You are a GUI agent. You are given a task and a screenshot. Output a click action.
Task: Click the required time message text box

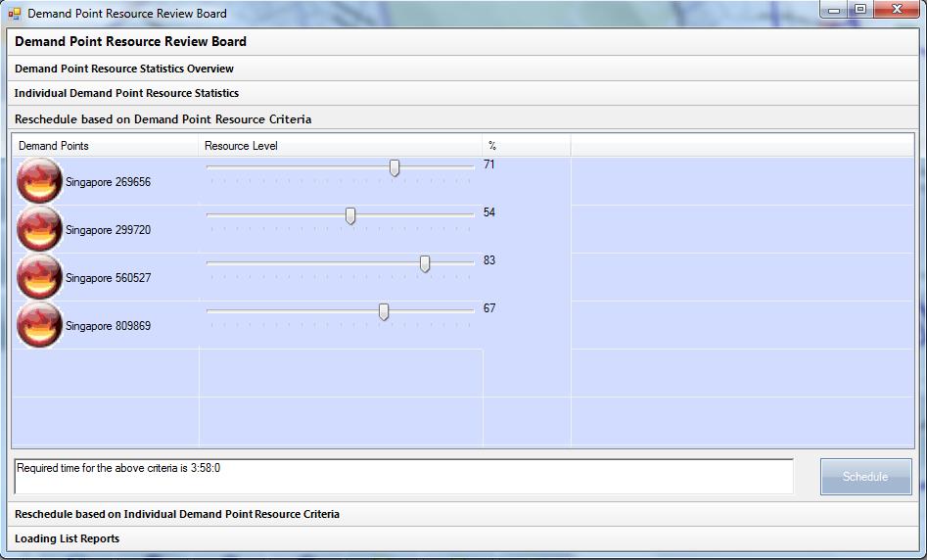tap(404, 477)
